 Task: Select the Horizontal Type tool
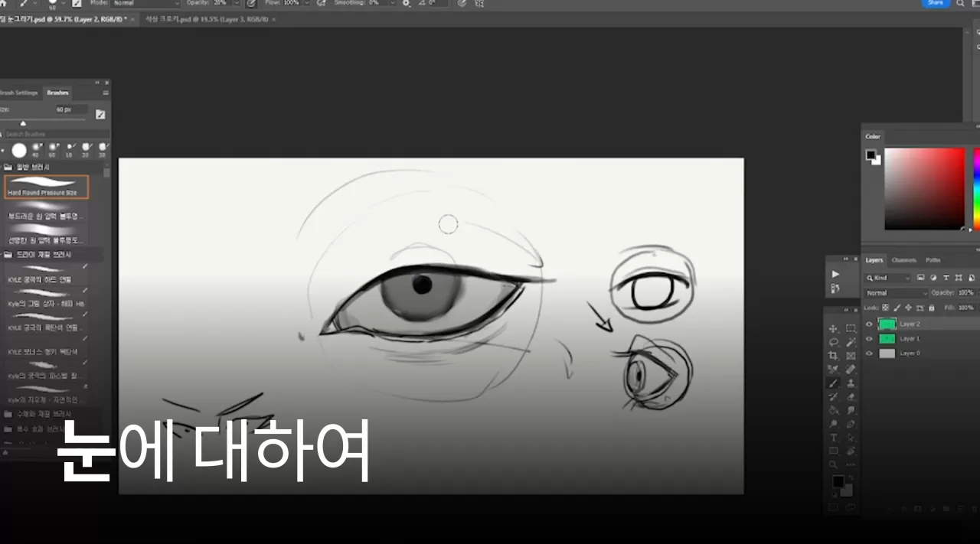tap(834, 438)
